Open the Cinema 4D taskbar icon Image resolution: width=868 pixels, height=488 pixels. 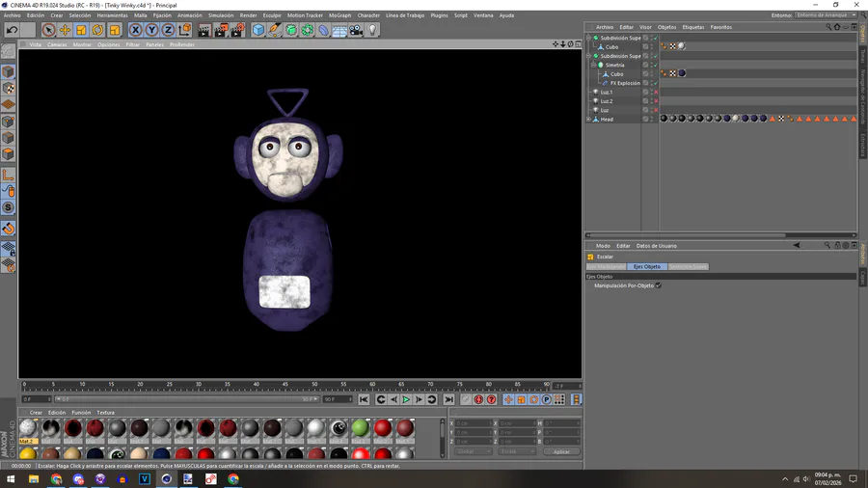click(167, 479)
